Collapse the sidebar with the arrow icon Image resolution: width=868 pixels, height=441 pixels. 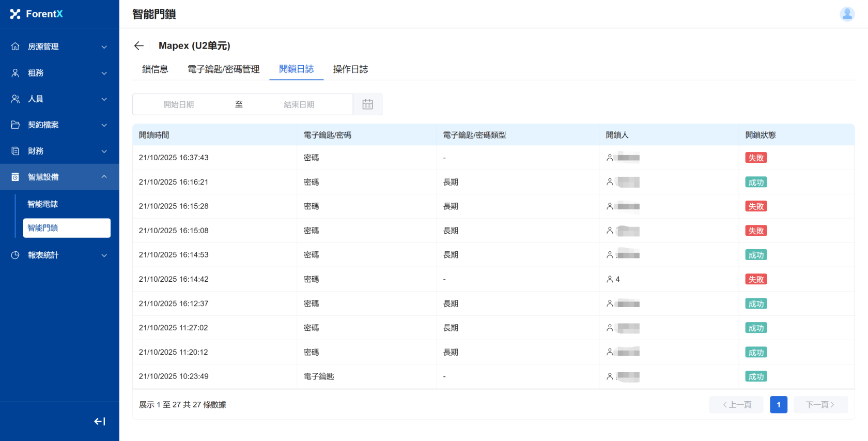100,421
